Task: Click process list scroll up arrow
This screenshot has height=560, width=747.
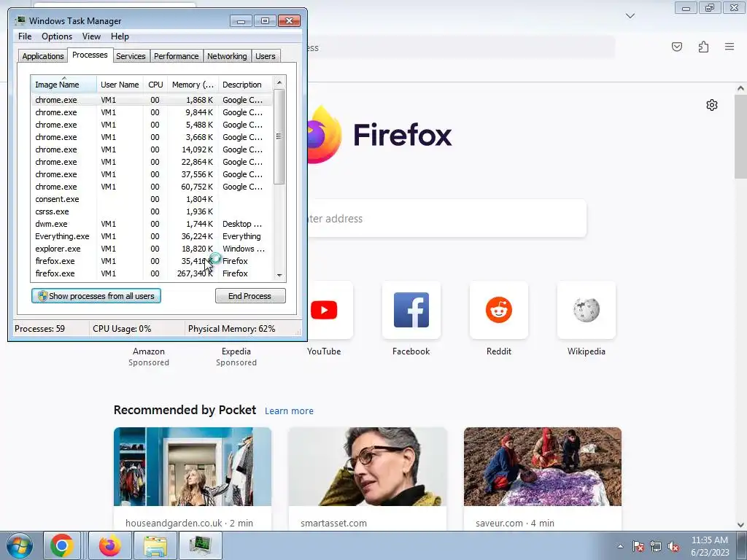Action: pyautogui.click(x=279, y=82)
